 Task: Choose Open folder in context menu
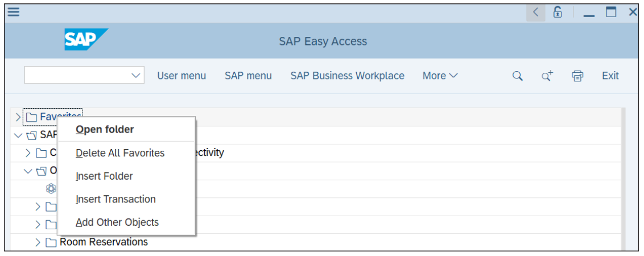105,130
